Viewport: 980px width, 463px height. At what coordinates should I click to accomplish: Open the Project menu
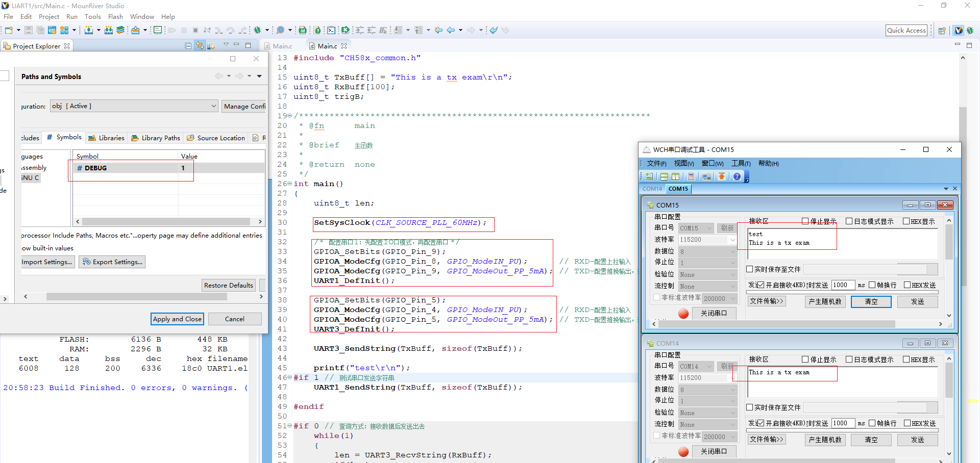49,16
